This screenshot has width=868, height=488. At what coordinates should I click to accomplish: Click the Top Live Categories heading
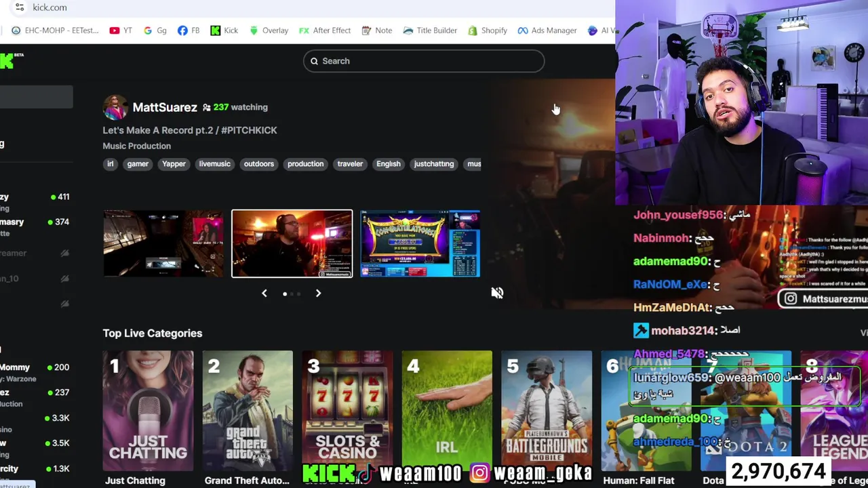click(153, 333)
